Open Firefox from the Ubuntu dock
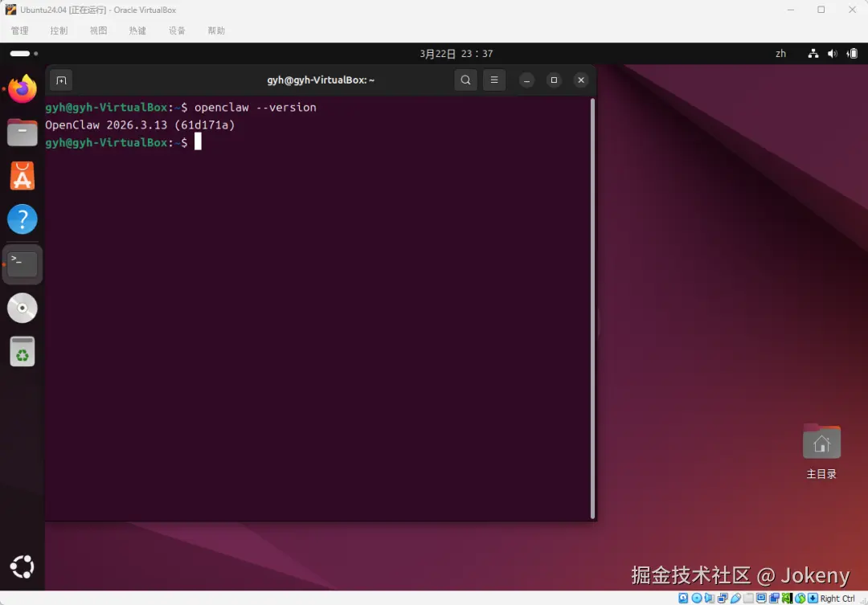This screenshot has width=868, height=605. click(23, 88)
